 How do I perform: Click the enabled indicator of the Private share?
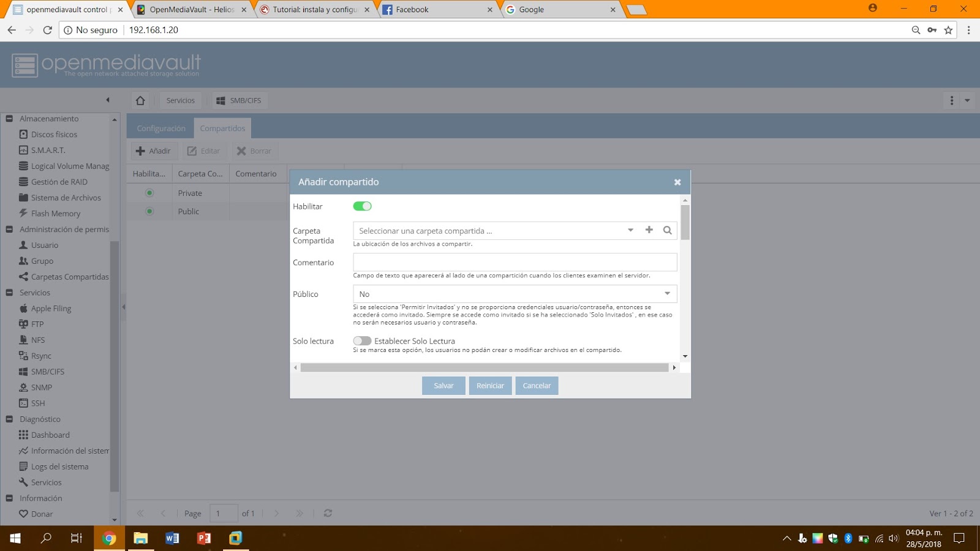coord(149,193)
